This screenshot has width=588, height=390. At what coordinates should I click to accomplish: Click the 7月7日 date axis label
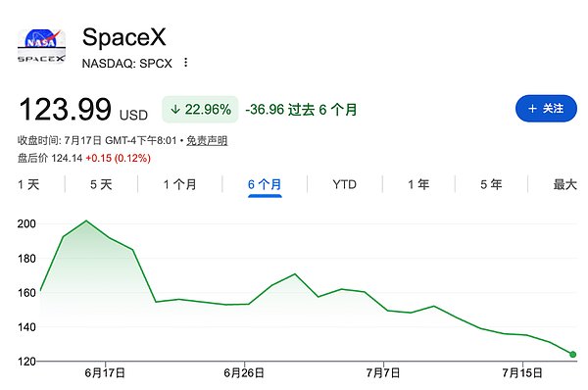tap(383, 372)
